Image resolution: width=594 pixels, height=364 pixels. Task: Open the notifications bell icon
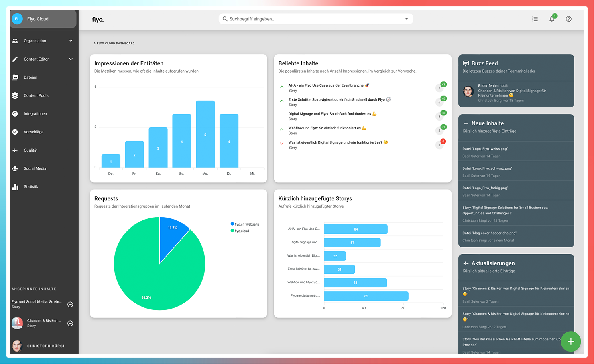(x=552, y=19)
